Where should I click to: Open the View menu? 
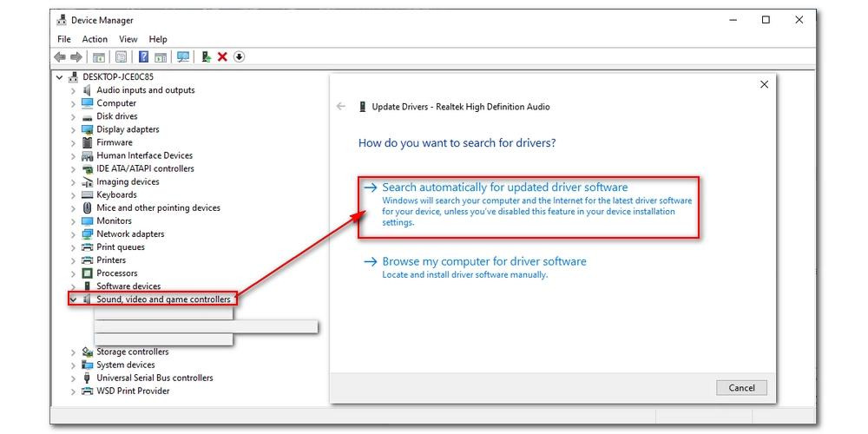click(x=128, y=39)
